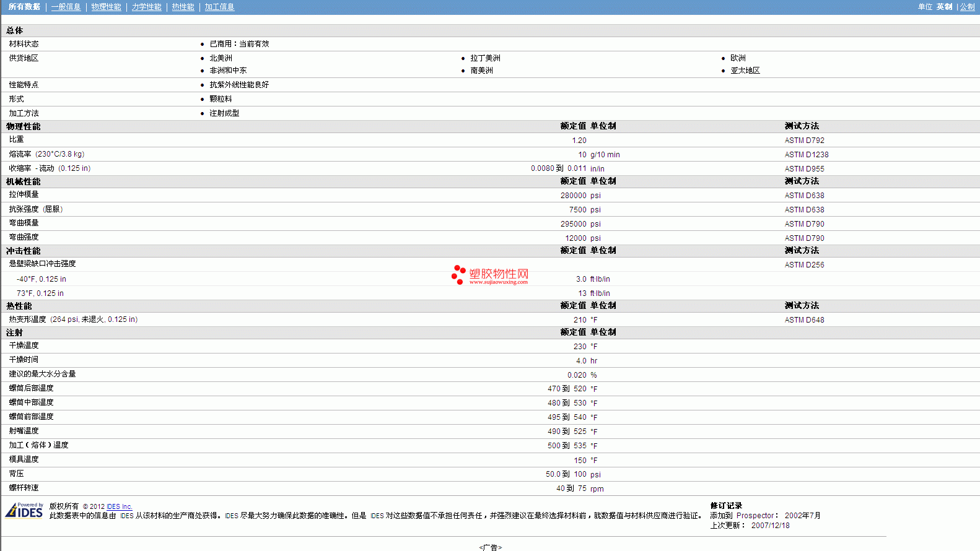Viewport: 980px width, 551px height.
Task: Open ASTM D638 link for 拉伸模量
Action: pos(804,196)
